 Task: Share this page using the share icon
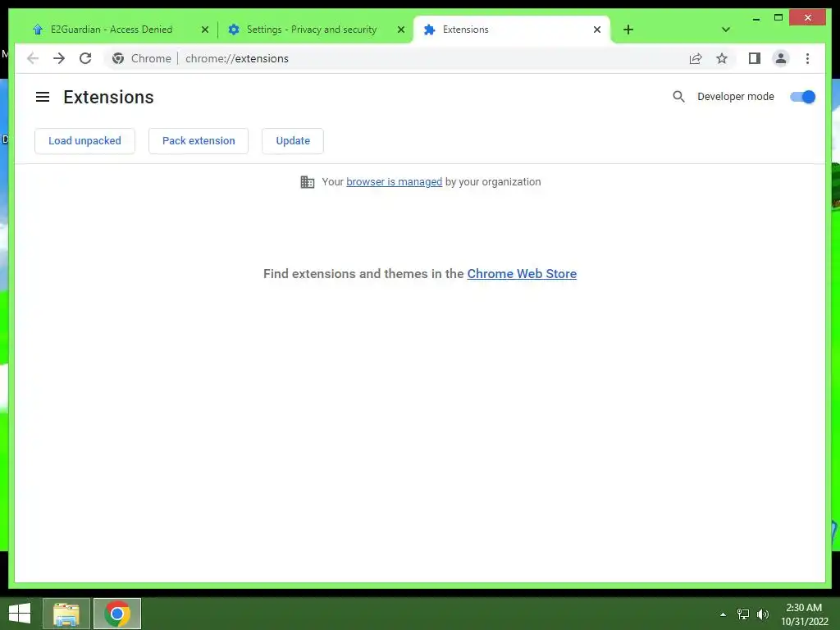[696, 58]
